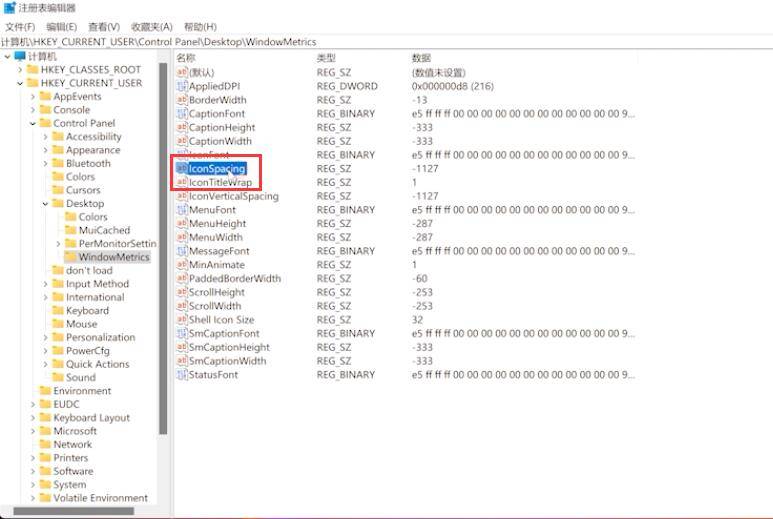Click the Shell Icon Size value icon
Screen dimensions: 773x519
182,320
